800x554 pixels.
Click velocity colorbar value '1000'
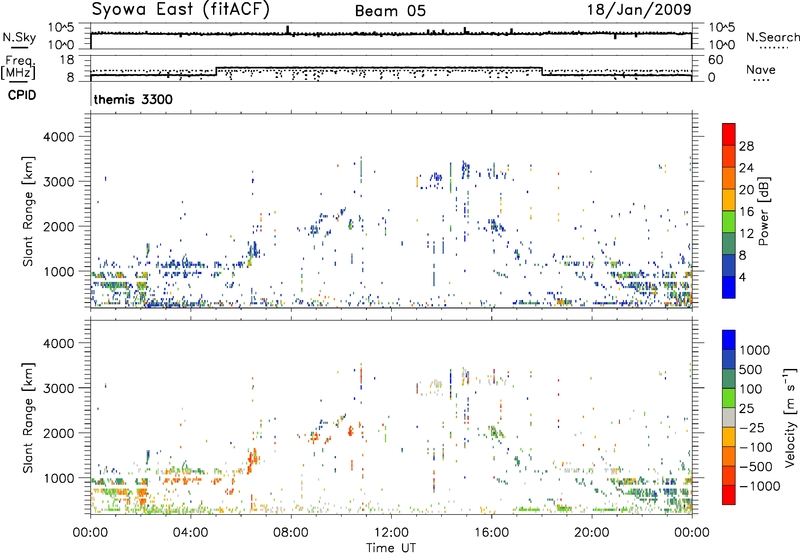click(755, 350)
